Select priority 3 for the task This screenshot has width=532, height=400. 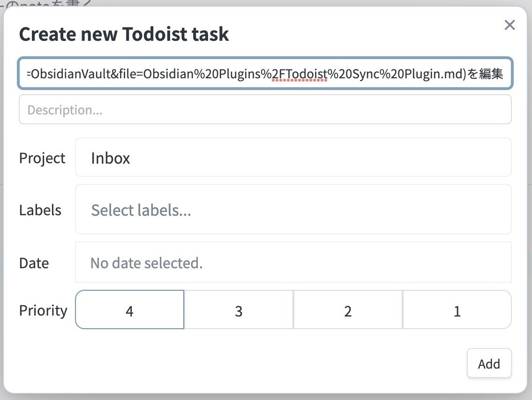239,309
